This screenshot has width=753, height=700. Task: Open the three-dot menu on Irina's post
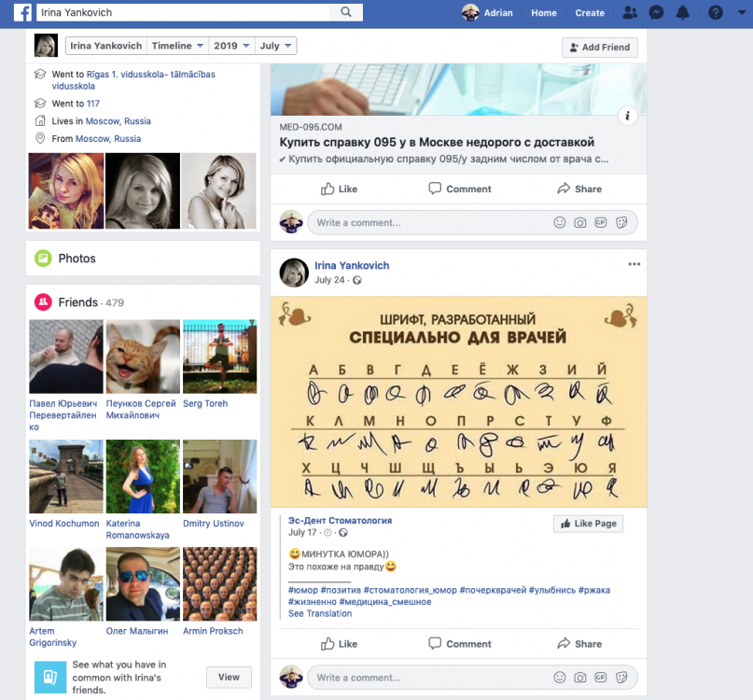[x=634, y=264]
